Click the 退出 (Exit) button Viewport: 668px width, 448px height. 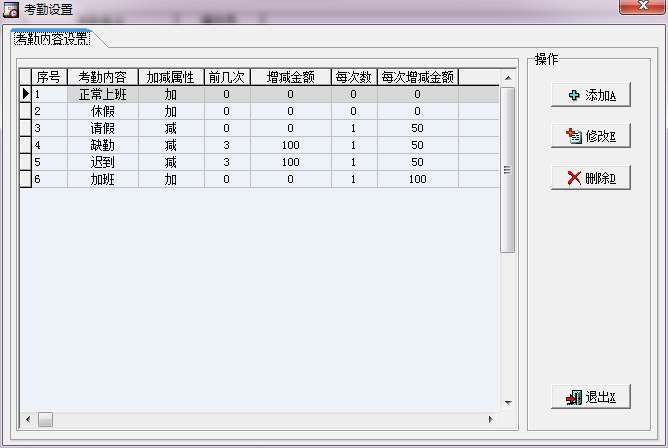coord(590,397)
